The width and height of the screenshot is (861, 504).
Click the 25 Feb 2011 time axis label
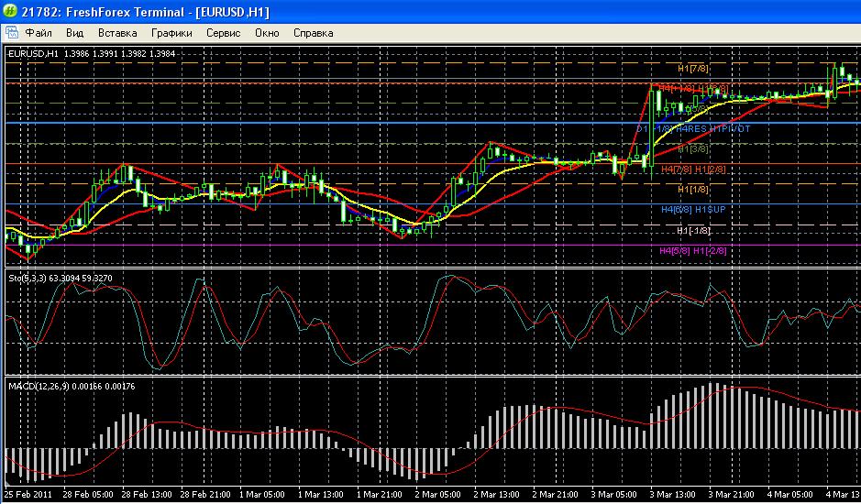[x=29, y=494]
